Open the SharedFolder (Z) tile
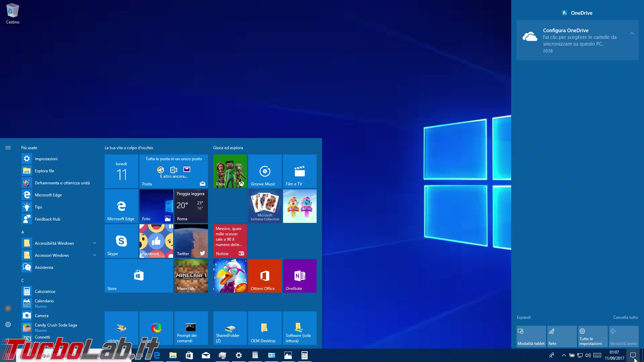 click(230, 328)
